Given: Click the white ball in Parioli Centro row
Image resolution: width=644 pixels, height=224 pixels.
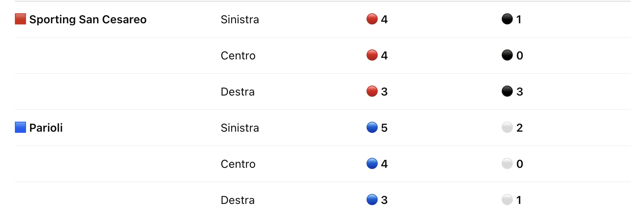Looking at the screenshot, I should tap(507, 163).
